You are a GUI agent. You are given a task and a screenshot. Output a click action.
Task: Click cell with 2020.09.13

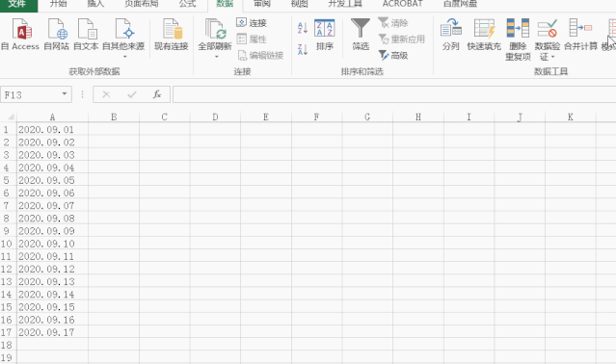52,281
